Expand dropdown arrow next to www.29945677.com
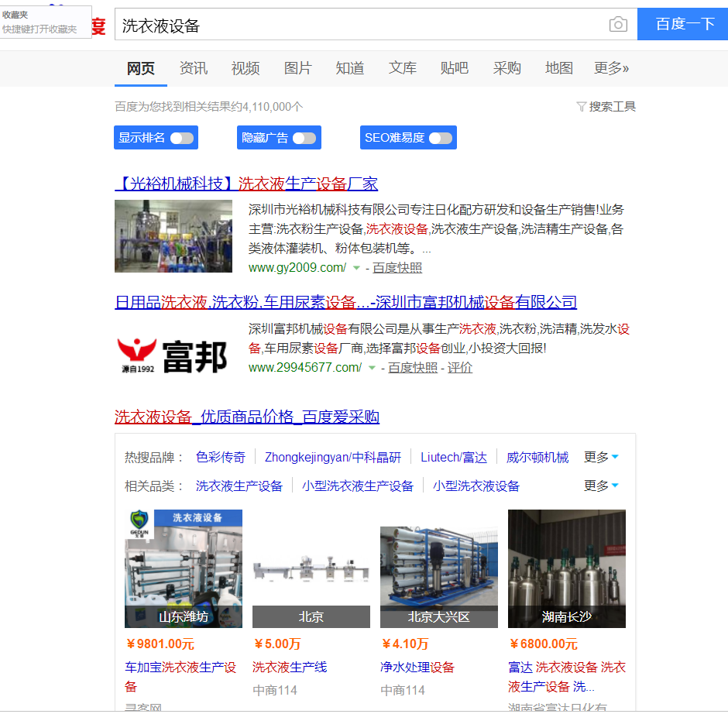This screenshot has width=728, height=714. 372,368
